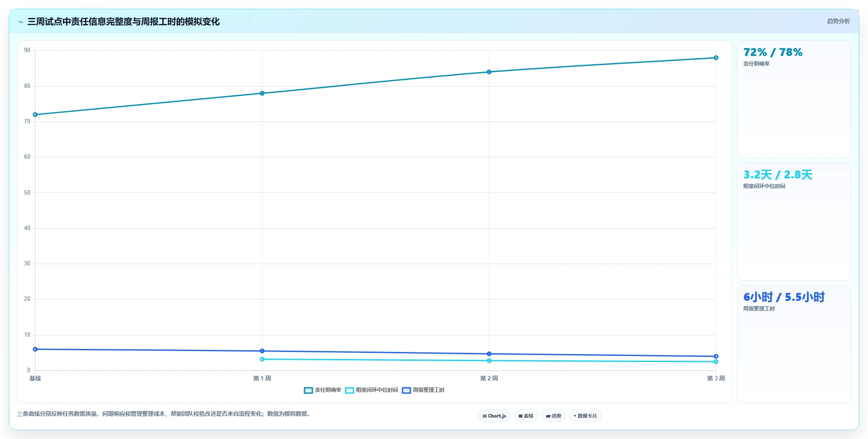868x439 pixels.
Task: Click the 责任明确率 data point at 第 1 周
Action: click(262, 93)
